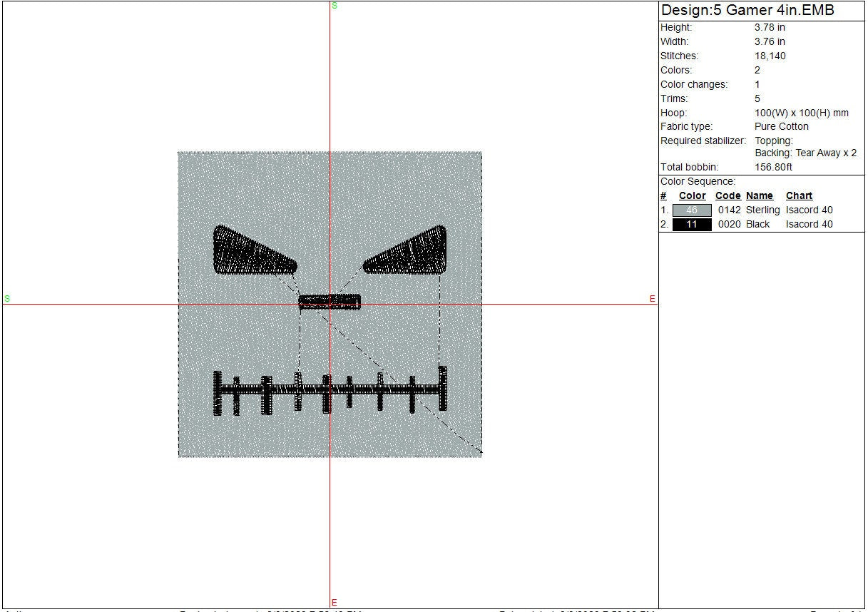Click the red E marker on right axis
The height and width of the screenshot is (612, 868).
(652, 299)
